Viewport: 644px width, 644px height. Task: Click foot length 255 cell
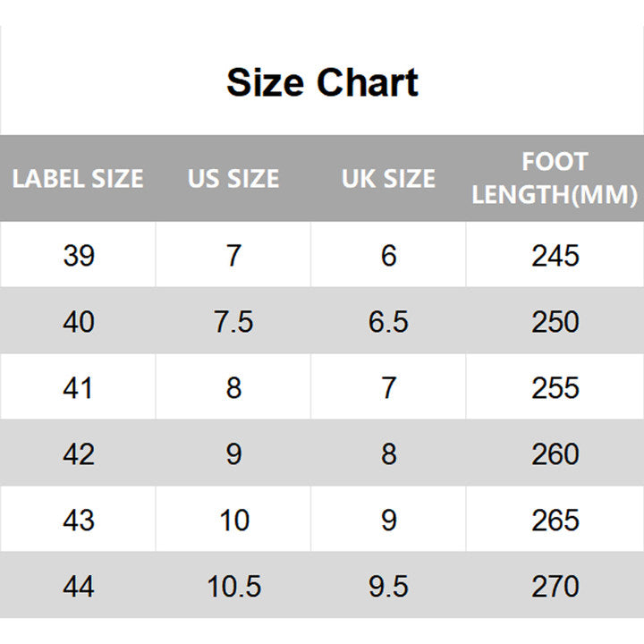pos(555,388)
